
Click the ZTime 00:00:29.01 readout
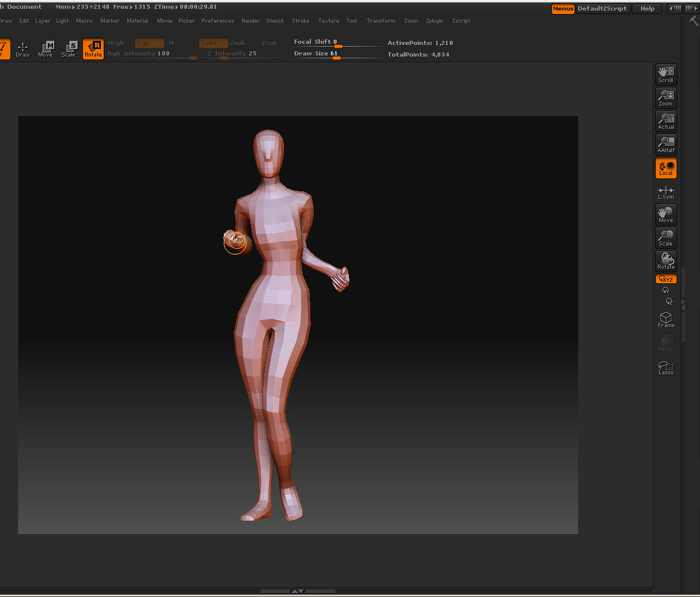coord(185,7)
